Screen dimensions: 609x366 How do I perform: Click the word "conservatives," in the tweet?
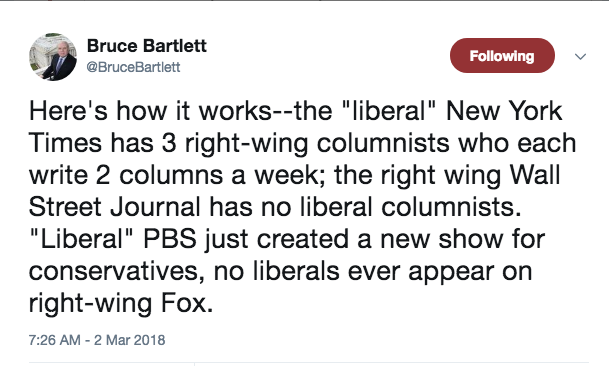(117, 271)
